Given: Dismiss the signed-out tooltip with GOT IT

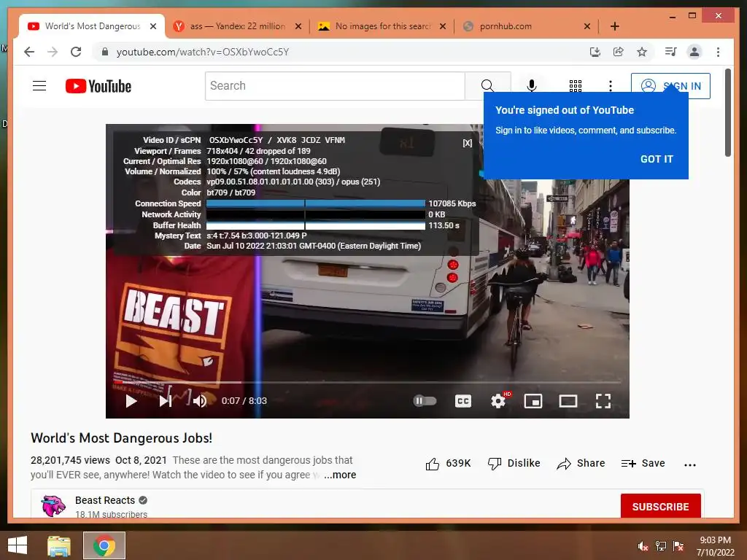Looking at the screenshot, I should (657, 159).
